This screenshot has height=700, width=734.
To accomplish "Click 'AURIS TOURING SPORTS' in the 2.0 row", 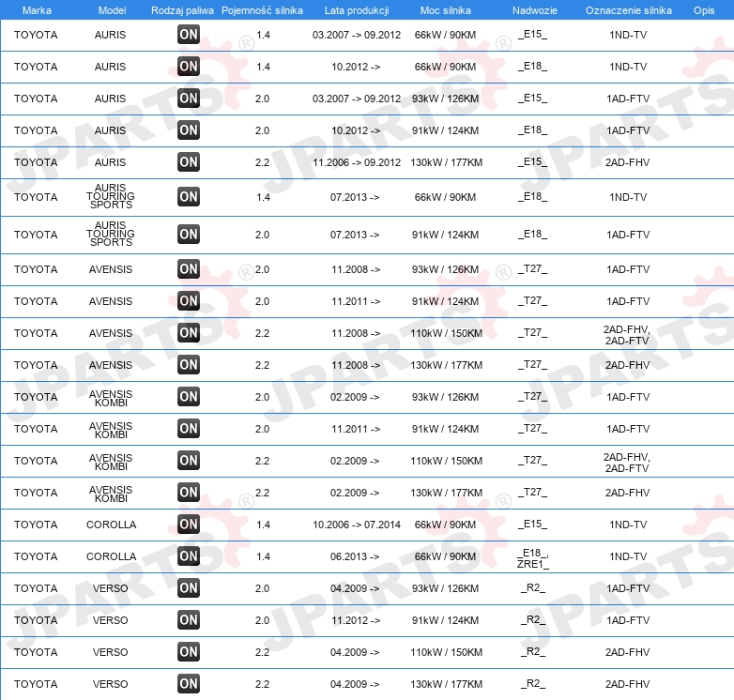I will pyautogui.click(x=111, y=234).
